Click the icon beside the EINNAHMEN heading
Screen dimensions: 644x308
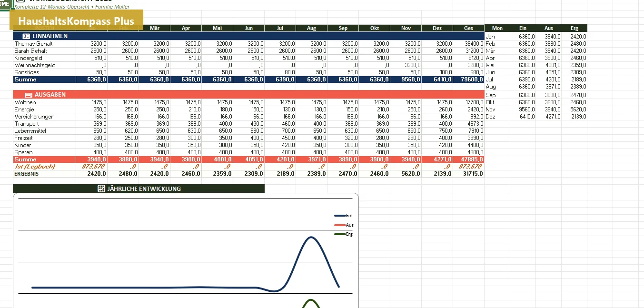tap(26, 36)
